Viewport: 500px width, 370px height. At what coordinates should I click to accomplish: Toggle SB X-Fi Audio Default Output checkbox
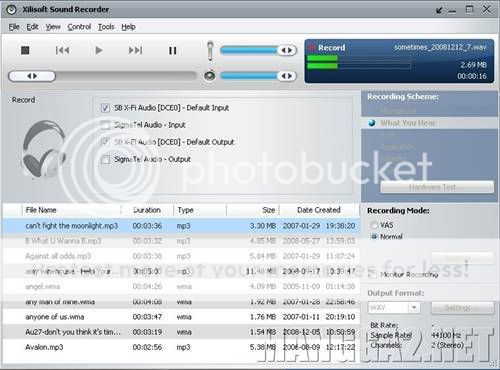pyautogui.click(x=105, y=142)
